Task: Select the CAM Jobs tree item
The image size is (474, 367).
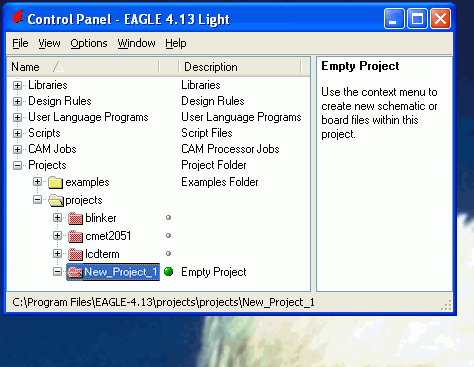Action: coord(52,149)
